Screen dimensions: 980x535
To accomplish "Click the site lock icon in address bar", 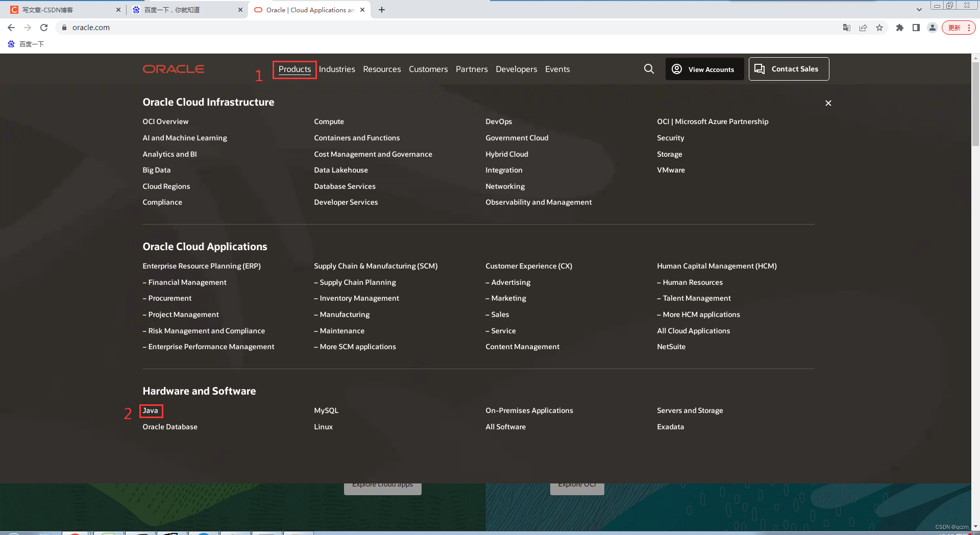I will (x=64, y=28).
